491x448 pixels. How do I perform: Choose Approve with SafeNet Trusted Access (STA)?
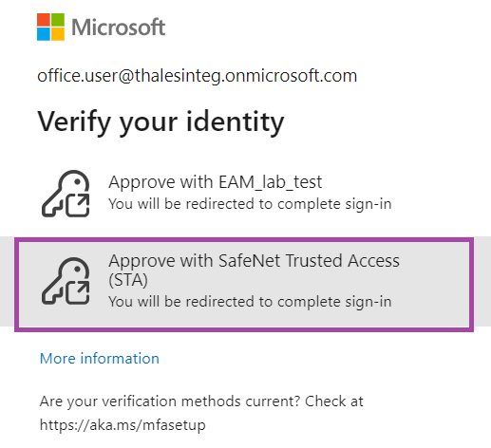tap(244, 285)
